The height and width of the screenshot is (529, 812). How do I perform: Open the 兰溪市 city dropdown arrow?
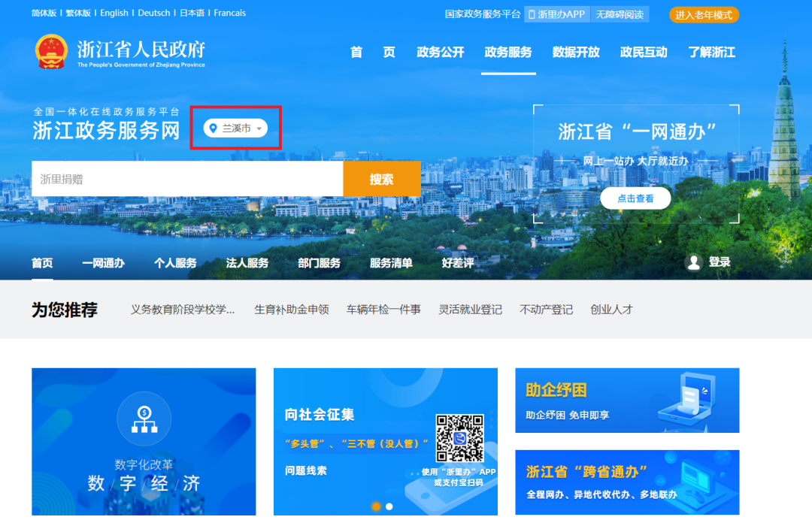(x=259, y=128)
